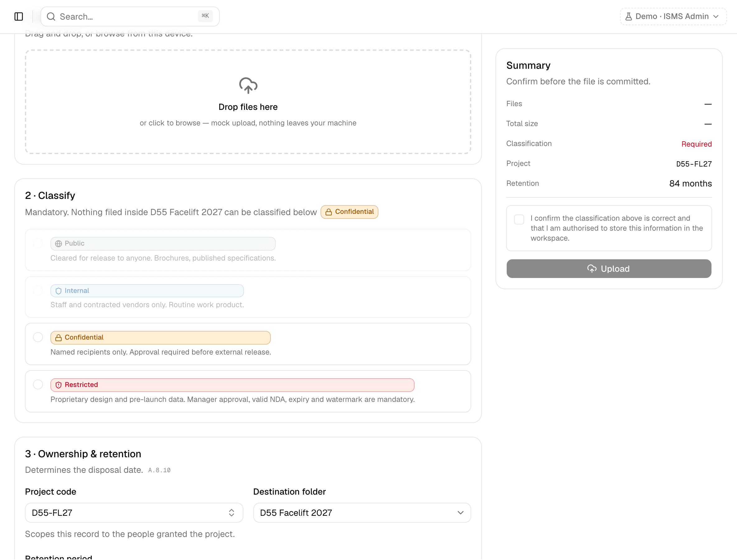
Task: Click the shield icon on Internal badge
Action: click(x=58, y=291)
